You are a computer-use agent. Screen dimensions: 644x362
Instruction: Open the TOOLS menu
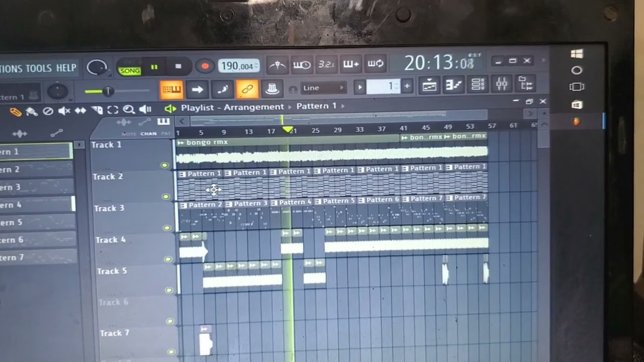pos(38,68)
